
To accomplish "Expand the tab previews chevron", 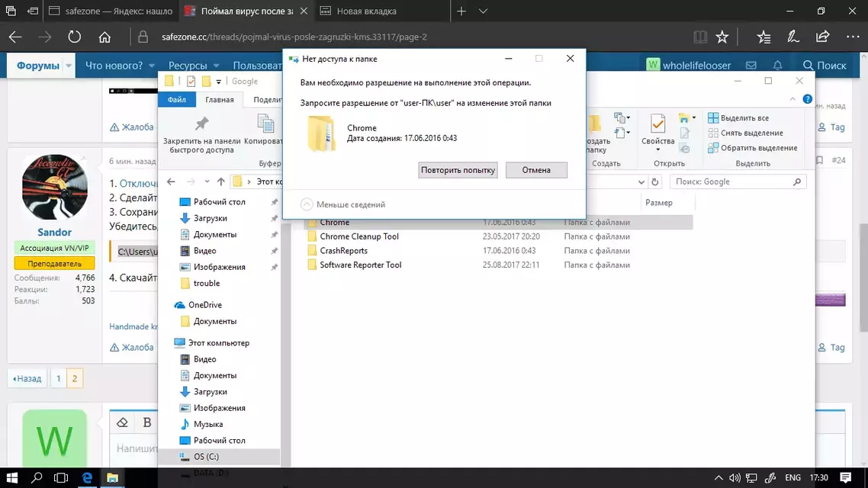I will tap(483, 11).
